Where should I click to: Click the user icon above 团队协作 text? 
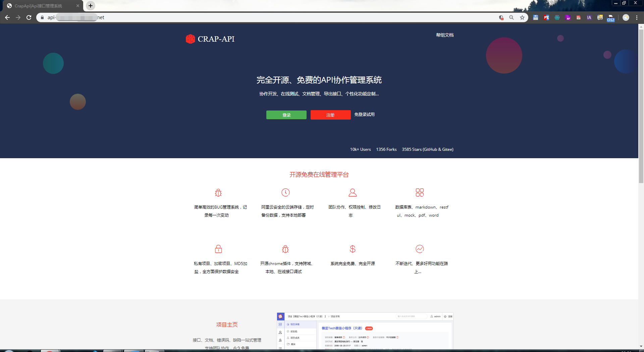[x=353, y=192]
